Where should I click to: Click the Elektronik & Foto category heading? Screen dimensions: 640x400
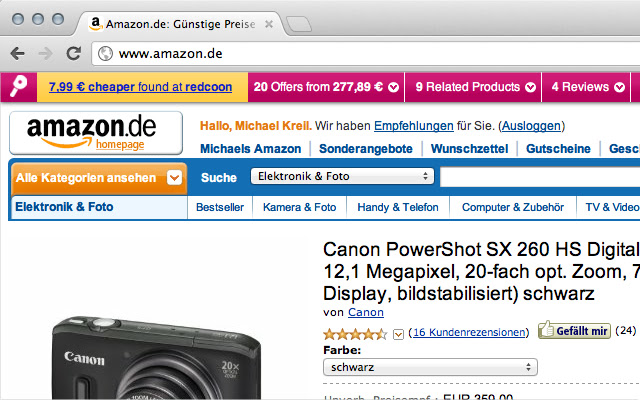pyautogui.click(x=64, y=207)
